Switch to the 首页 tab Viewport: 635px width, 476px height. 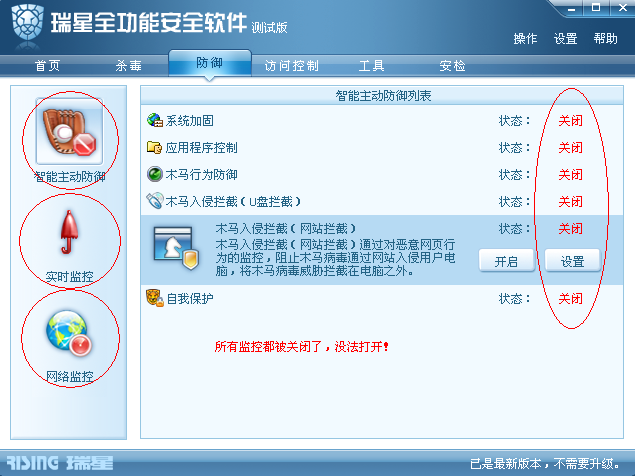47,66
